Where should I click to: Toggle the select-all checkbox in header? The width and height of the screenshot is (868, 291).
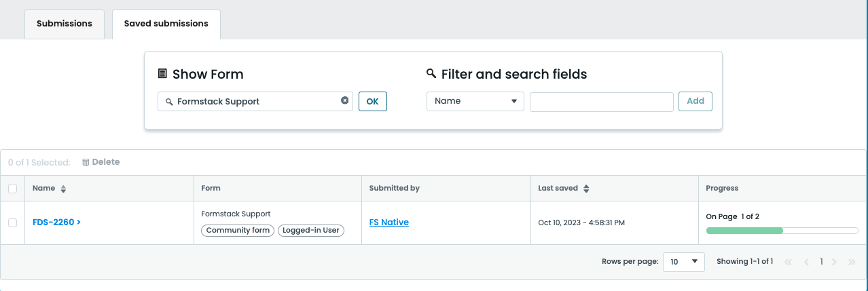click(12, 189)
